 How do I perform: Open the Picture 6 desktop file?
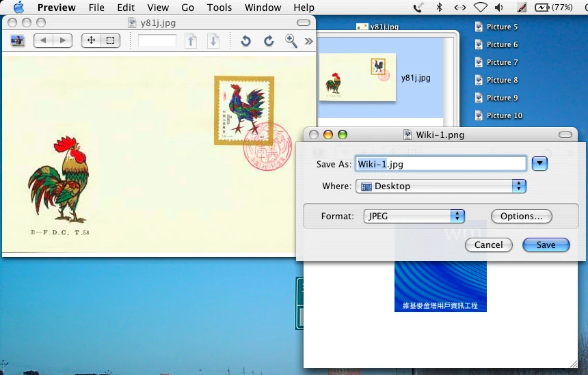tap(497, 44)
